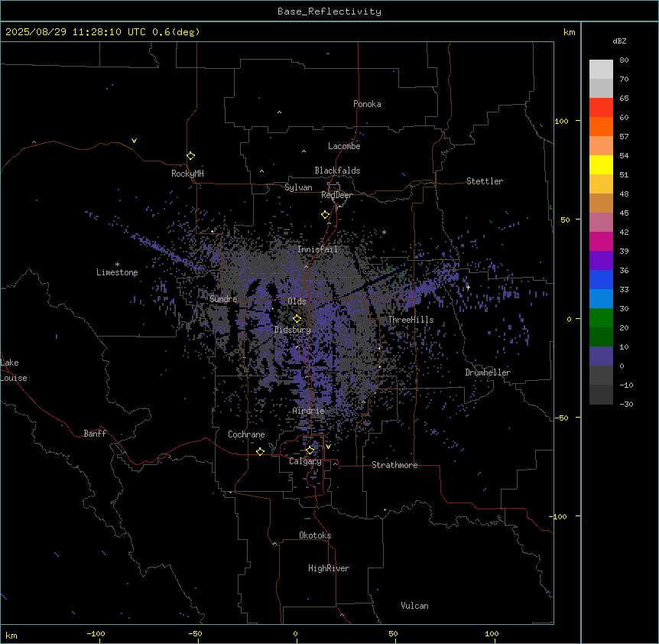Click the white cross marker west of Drumheller
This screenshot has height=644, width=659.
(x=468, y=287)
